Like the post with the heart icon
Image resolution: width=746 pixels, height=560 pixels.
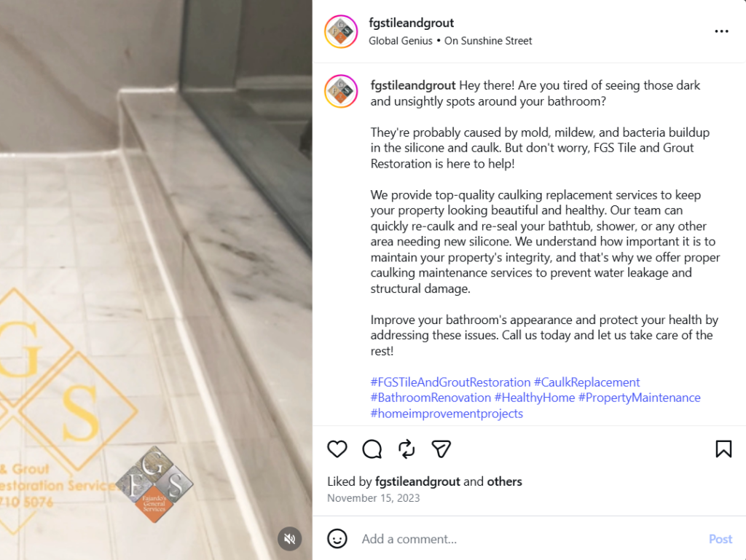[337, 449]
